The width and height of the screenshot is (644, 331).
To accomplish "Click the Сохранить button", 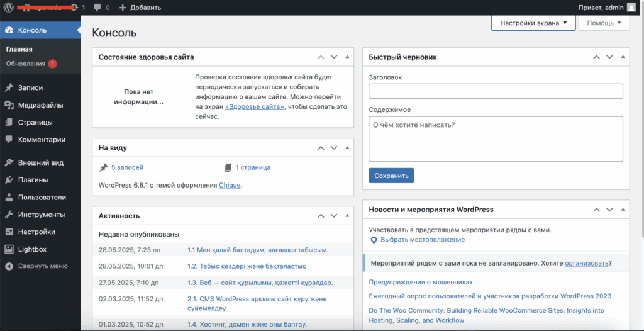I will (x=391, y=176).
